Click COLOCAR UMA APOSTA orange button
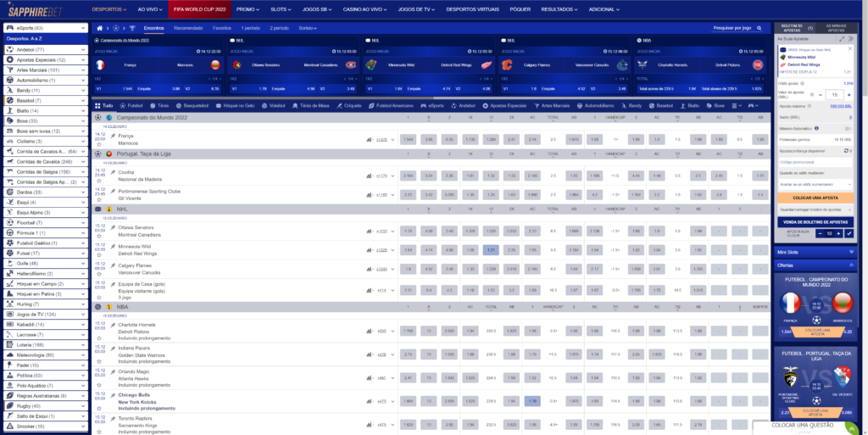 coord(815,198)
